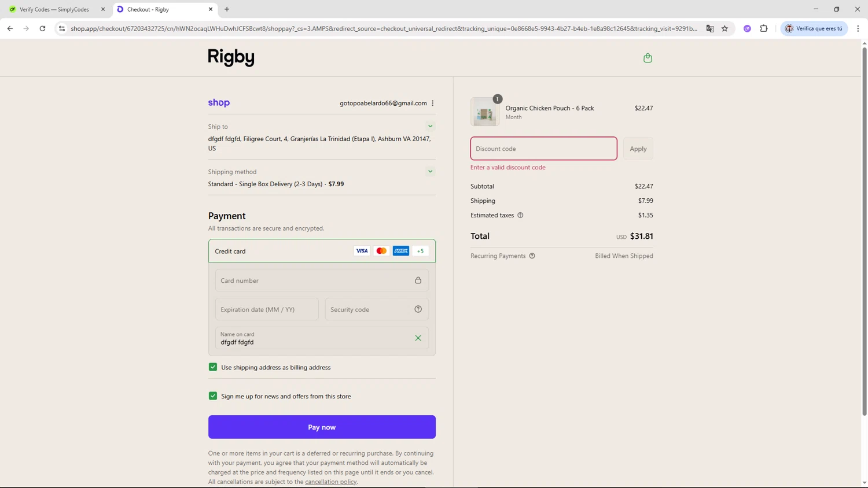The height and width of the screenshot is (488, 868).
Task: Close the Verify Codes tab
Action: [103, 9]
